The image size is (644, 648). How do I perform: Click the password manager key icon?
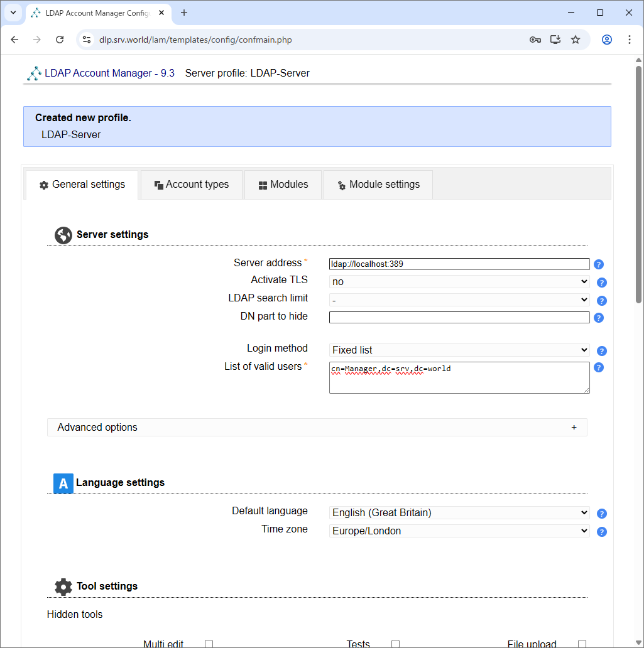click(535, 40)
